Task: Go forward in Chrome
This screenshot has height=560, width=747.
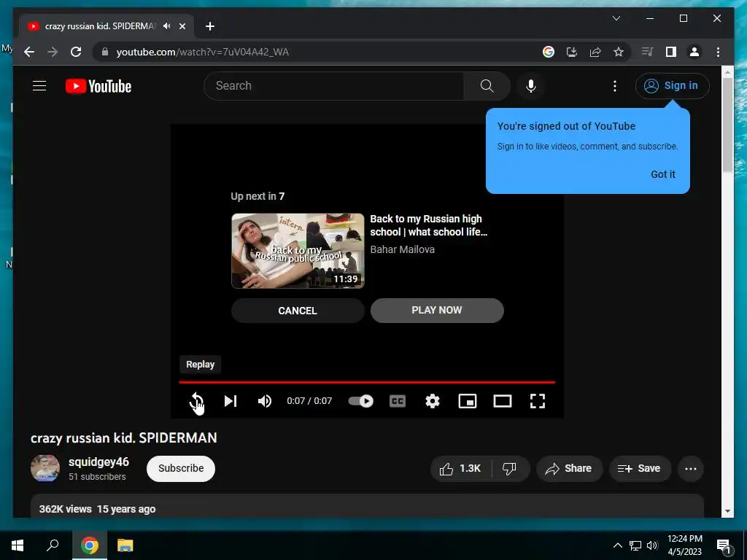Action: point(53,52)
